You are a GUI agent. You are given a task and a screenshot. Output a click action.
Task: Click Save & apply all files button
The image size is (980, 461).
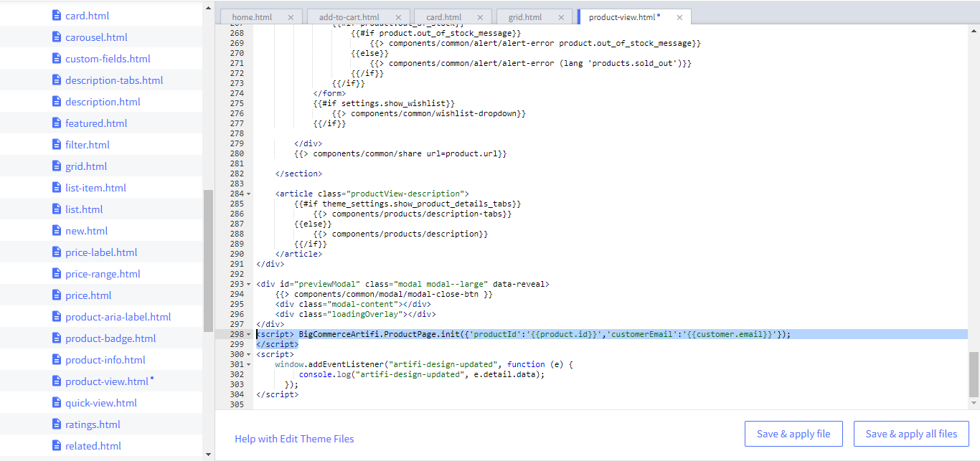click(x=911, y=434)
